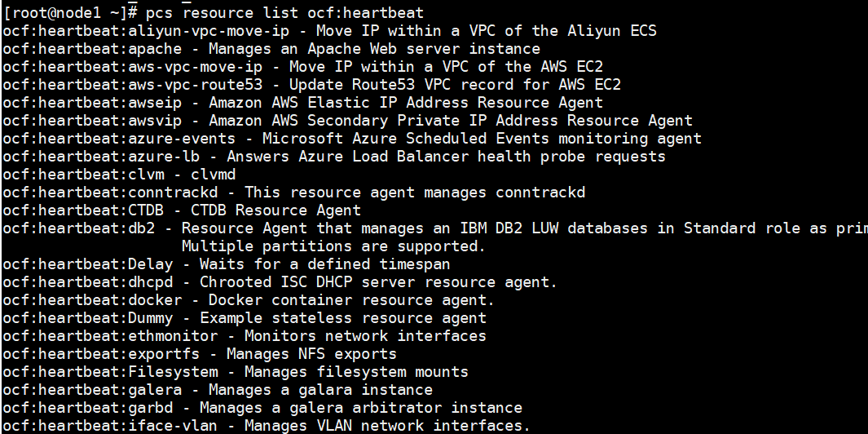This screenshot has height=434, width=868.
Task: Click the aws-vpc-move-ip agent line
Action: click(302, 67)
